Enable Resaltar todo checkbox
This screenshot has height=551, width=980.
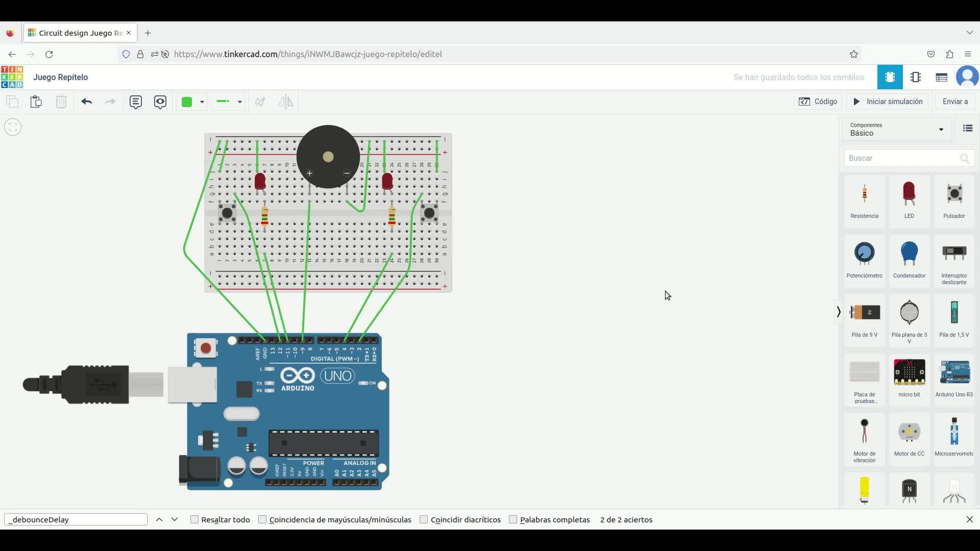tap(194, 519)
